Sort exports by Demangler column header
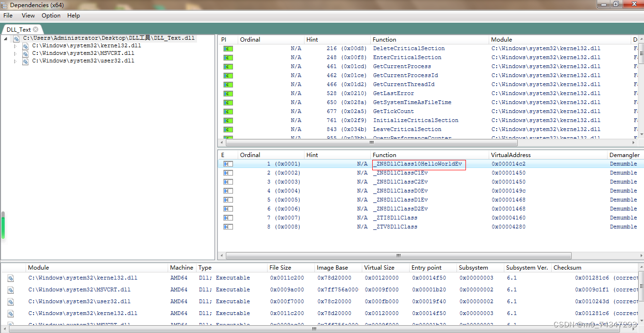 pyautogui.click(x=624, y=155)
